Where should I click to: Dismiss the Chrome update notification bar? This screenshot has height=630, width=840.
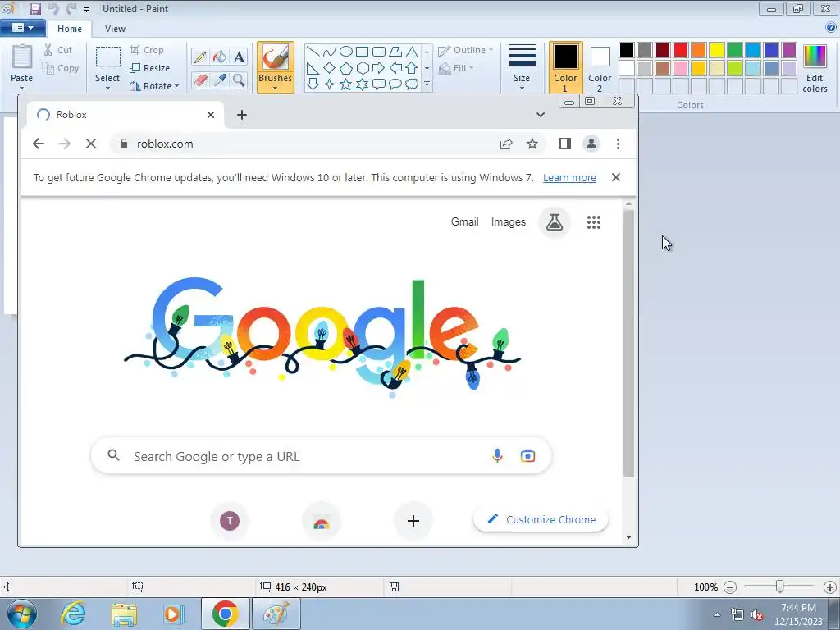pos(616,177)
